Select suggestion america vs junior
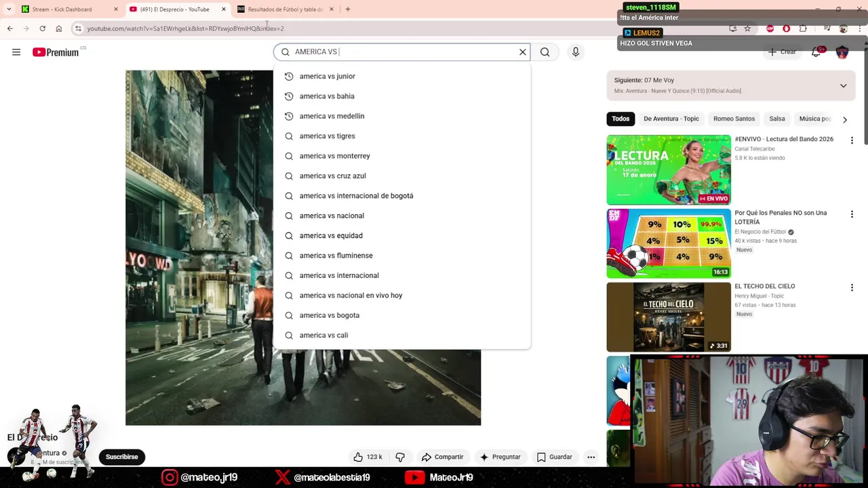The width and height of the screenshot is (868, 488). tap(401, 76)
